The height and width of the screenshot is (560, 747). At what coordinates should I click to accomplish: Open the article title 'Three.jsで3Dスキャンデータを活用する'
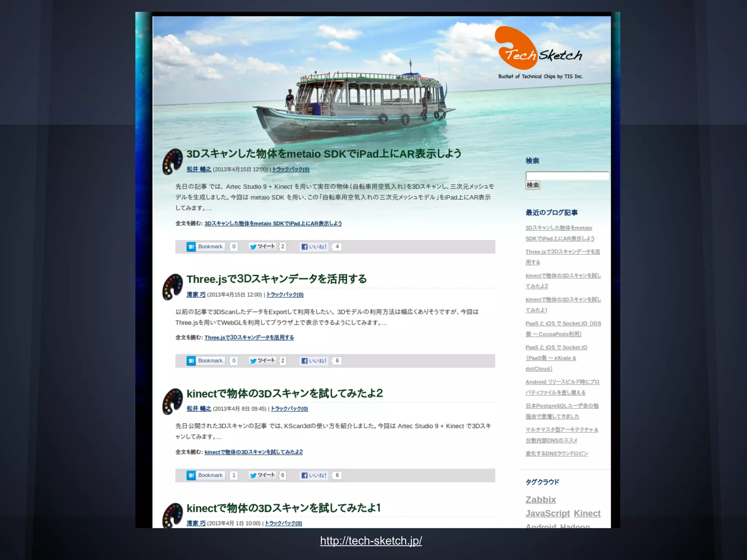pos(276,279)
